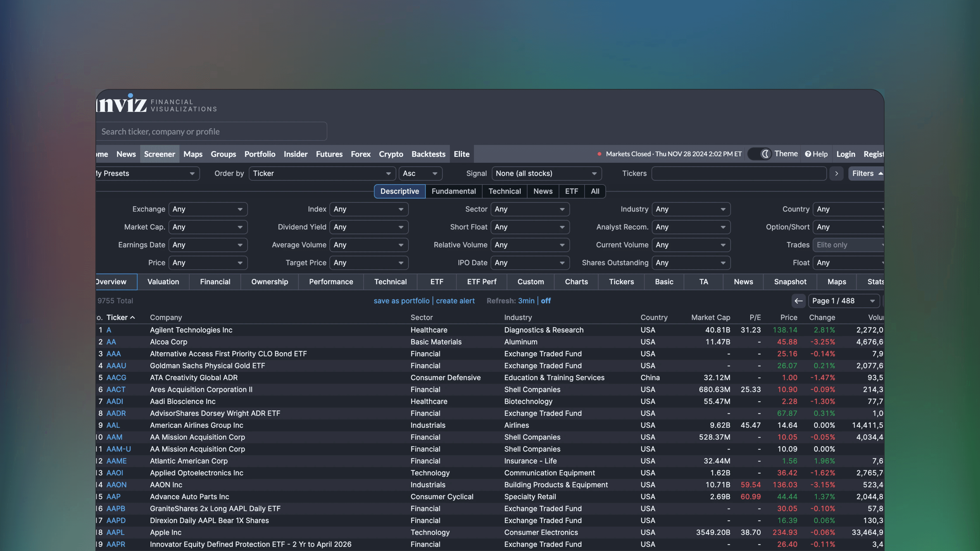Click the create alert link
Viewport: 980px width, 551px height.
click(455, 301)
